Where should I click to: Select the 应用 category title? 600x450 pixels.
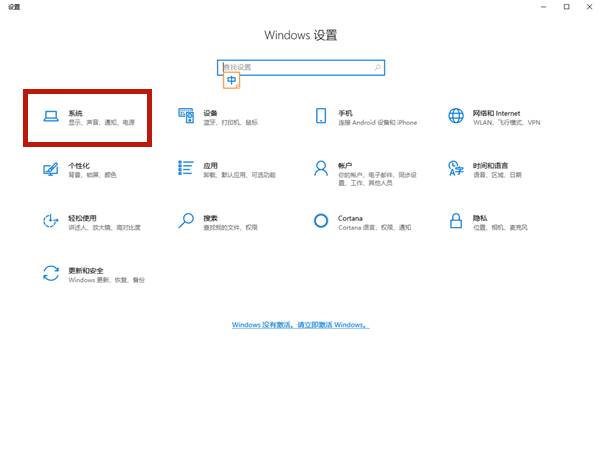pyautogui.click(x=210, y=165)
